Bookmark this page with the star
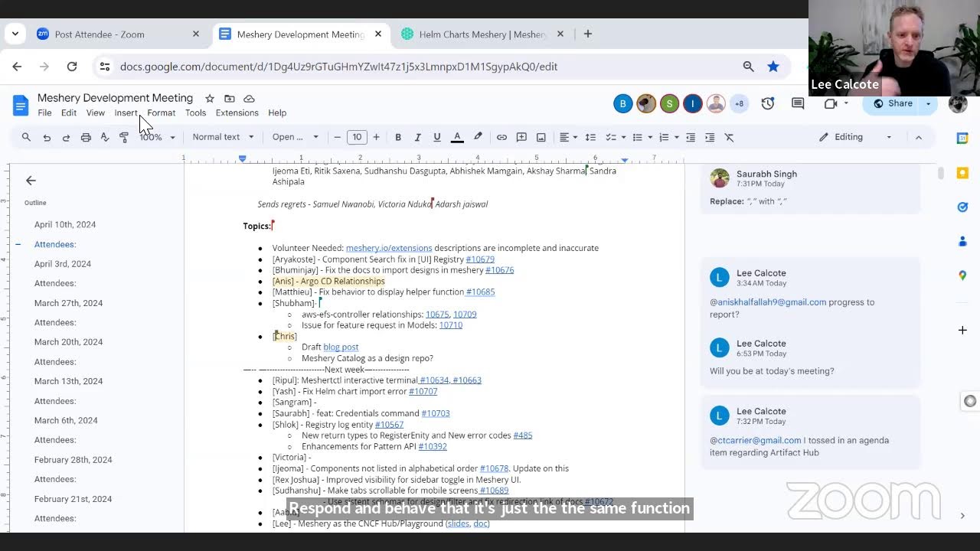Image resolution: width=980 pixels, height=551 pixels. (x=773, y=67)
